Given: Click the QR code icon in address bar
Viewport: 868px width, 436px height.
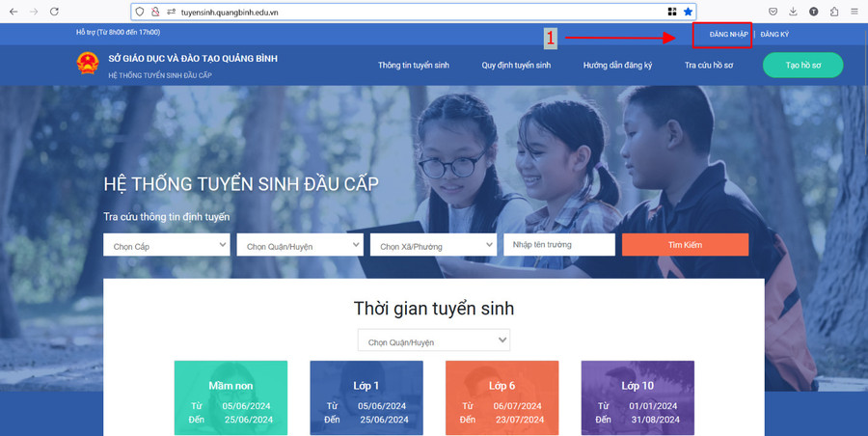Looking at the screenshot, I should tap(671, 12).
